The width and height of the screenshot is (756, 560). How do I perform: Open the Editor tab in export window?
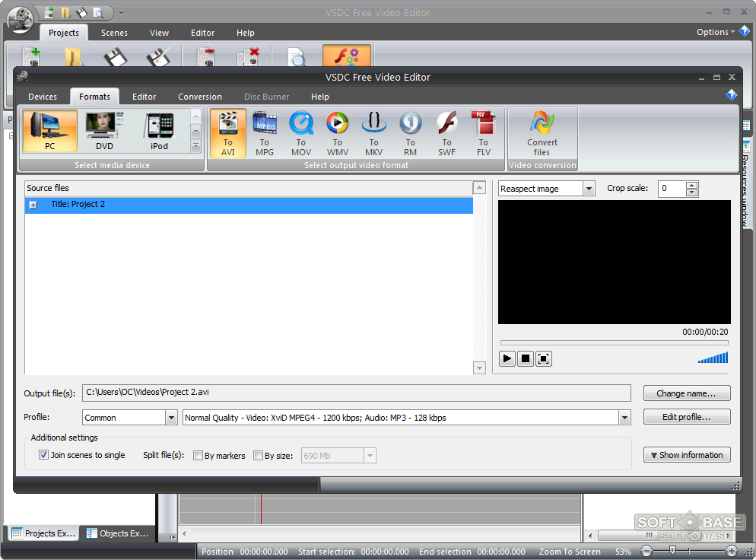pyautogui.click(x=145, y=97)
